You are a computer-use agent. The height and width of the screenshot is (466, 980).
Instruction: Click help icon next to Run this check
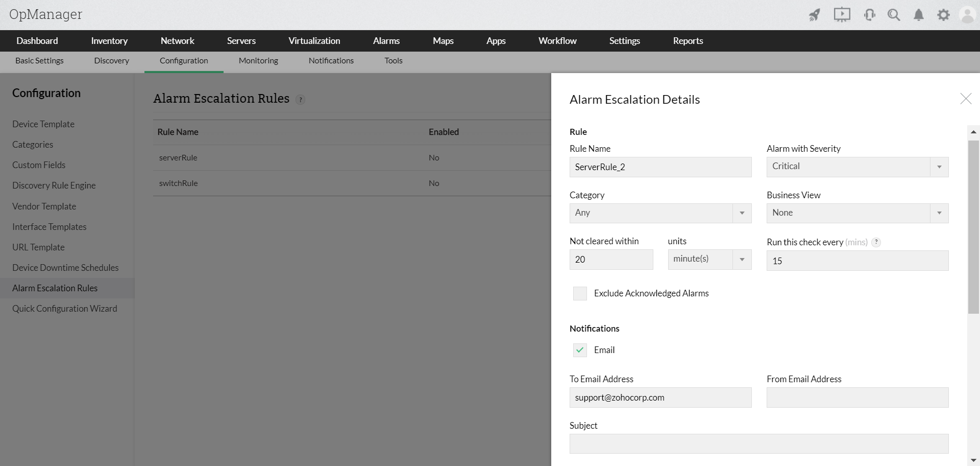pyautogui.click(x=876, y=242)
